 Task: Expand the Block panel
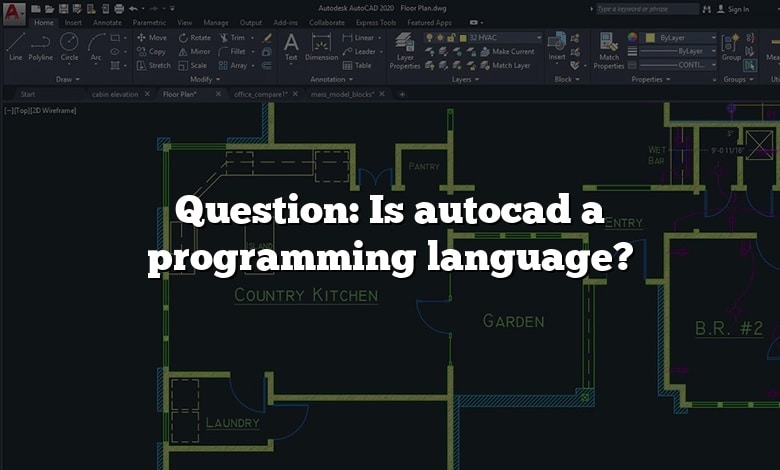coord(567,79)
